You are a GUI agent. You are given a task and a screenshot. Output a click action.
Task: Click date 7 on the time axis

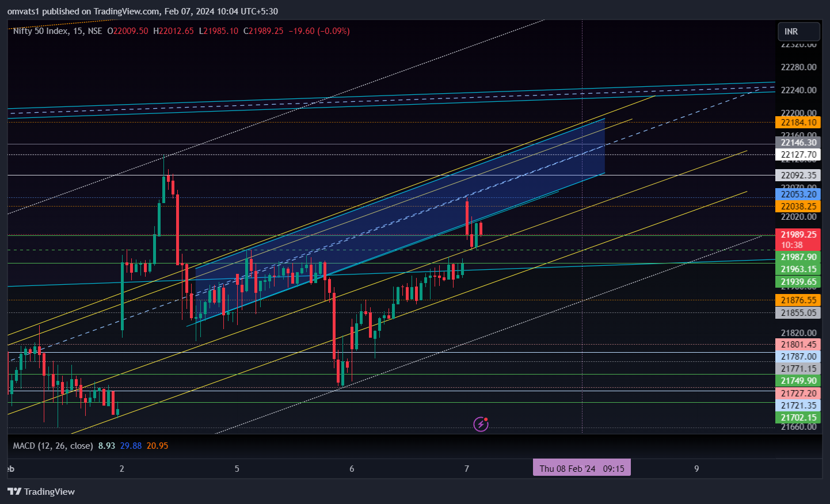467,468
